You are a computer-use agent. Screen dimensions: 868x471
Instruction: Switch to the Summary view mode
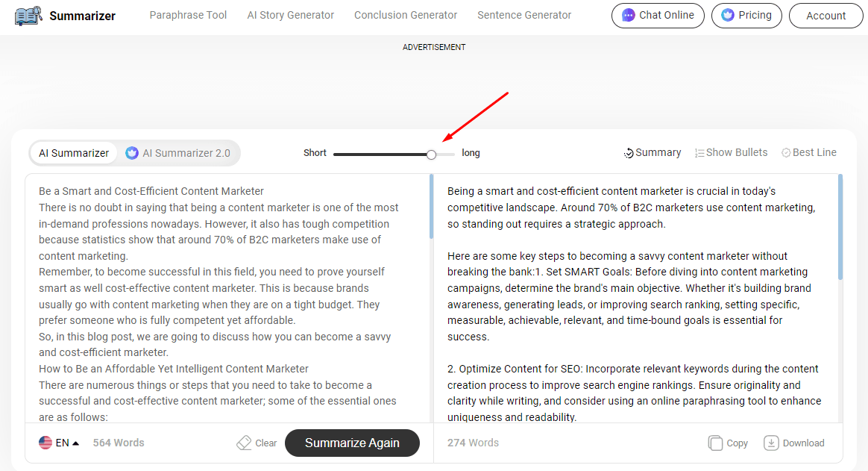(x=652, y=152)
